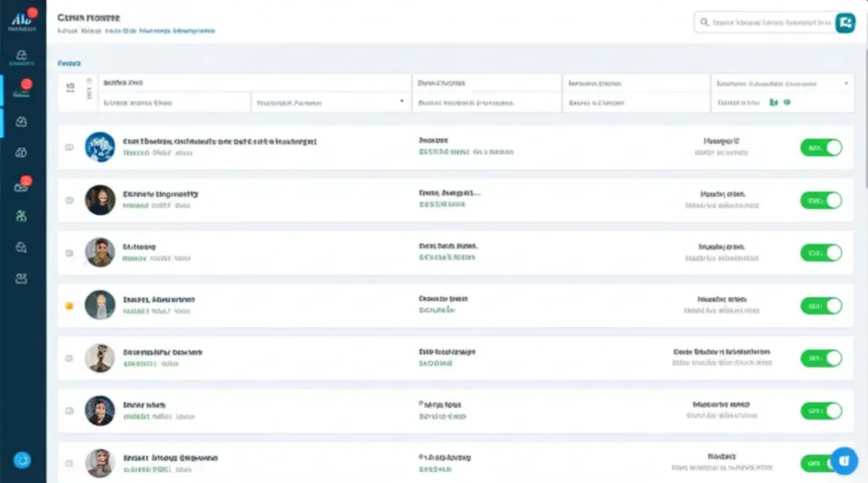Click the teal square button beside search box

click(x=845, y=23)
